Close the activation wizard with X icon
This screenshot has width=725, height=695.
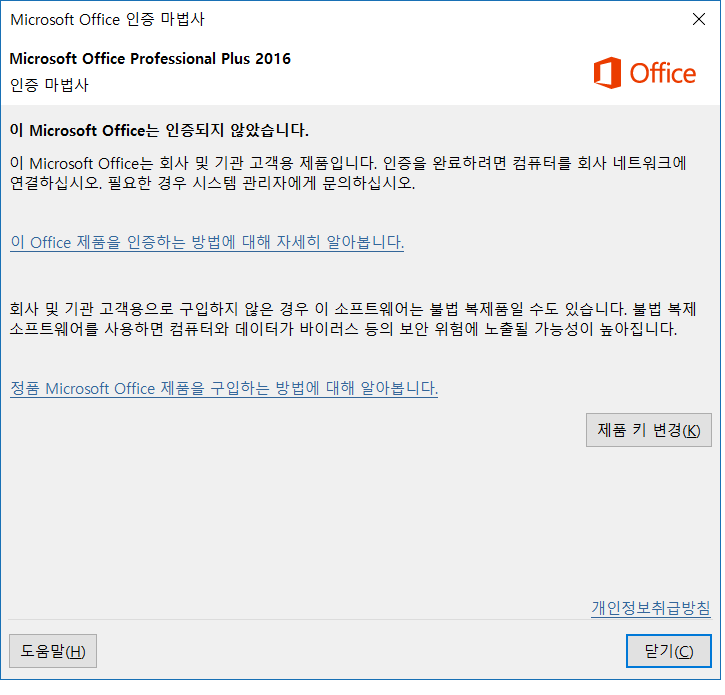coord(699,19)
